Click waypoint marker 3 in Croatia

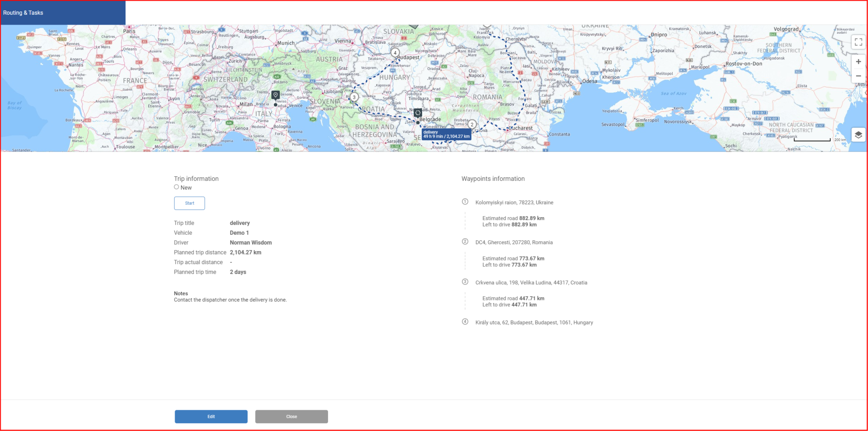coord(354,97)
